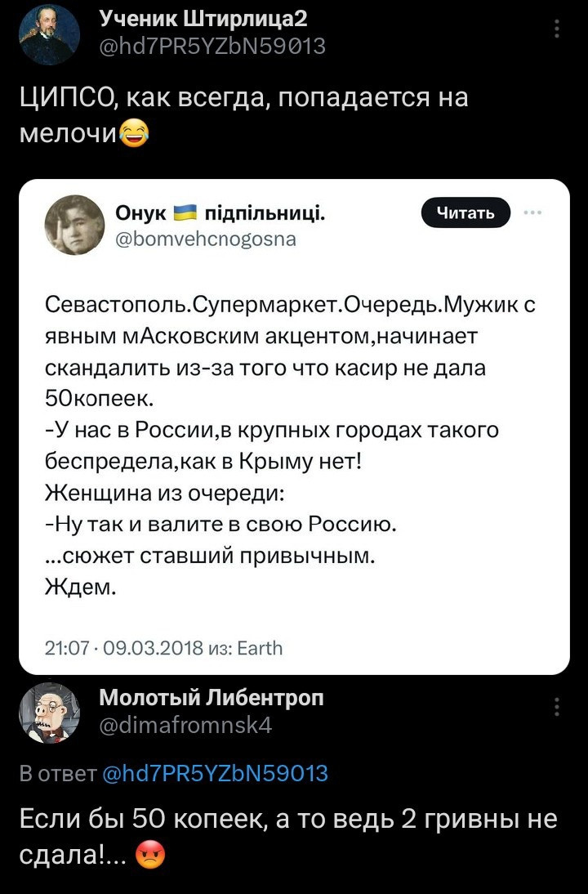Screen dimensions: 588x894
Task: Tap Ученик Штирлица2's profile avatar
Action: coord(49,34)
